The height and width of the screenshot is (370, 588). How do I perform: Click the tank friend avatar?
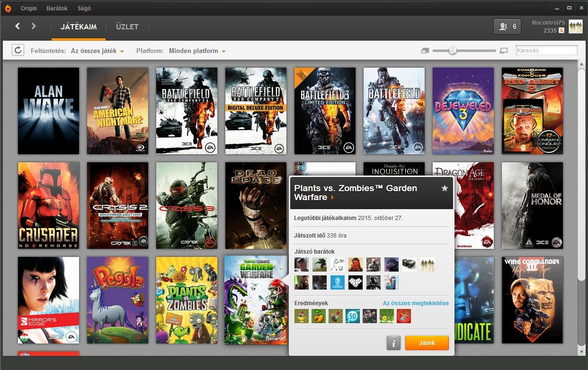pyautogui.click(x=410, y=264)
